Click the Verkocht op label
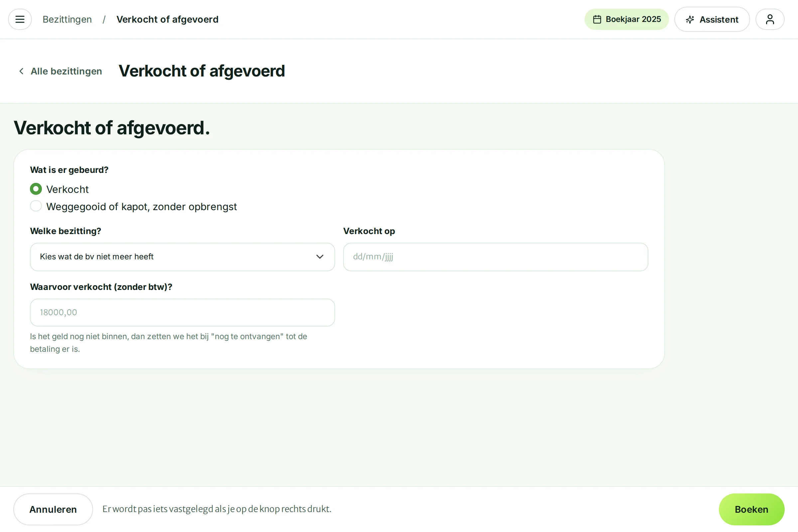Viewport: 798px width, 532px height. click(369, 231)
